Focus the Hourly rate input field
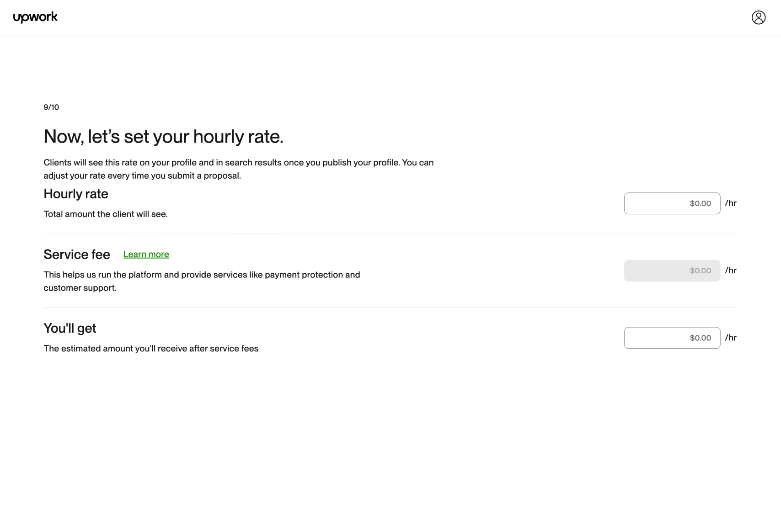781x532 pixels. point(672,203)
